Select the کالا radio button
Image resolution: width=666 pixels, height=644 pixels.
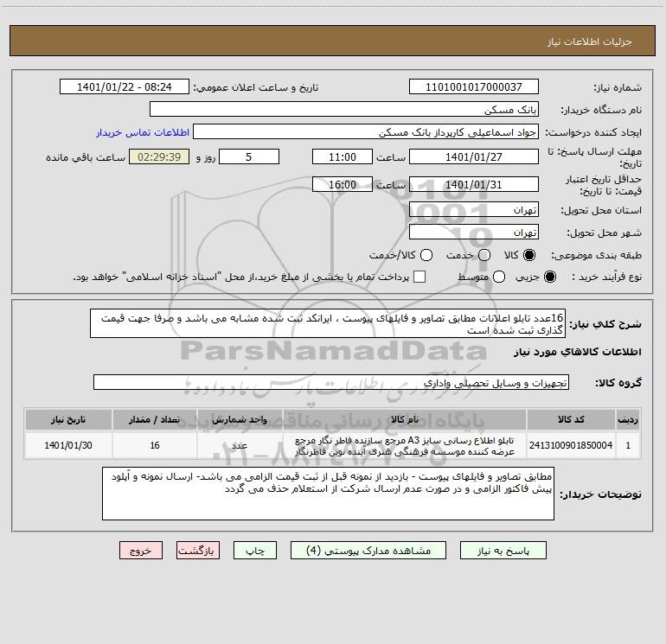pos(529,255)
